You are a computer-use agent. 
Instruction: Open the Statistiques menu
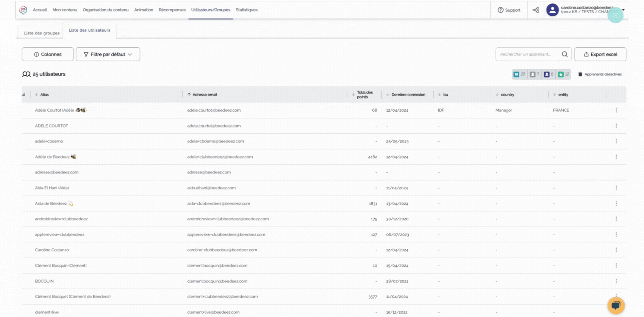pyautogui.click(x=246, y=10)
